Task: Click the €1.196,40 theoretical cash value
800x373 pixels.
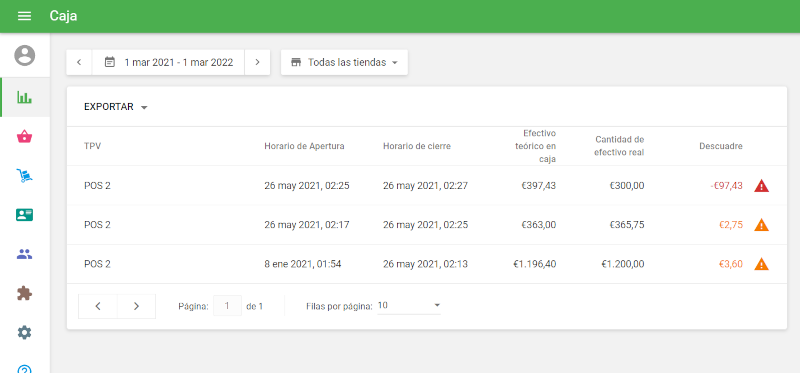Action: (535, 264)
